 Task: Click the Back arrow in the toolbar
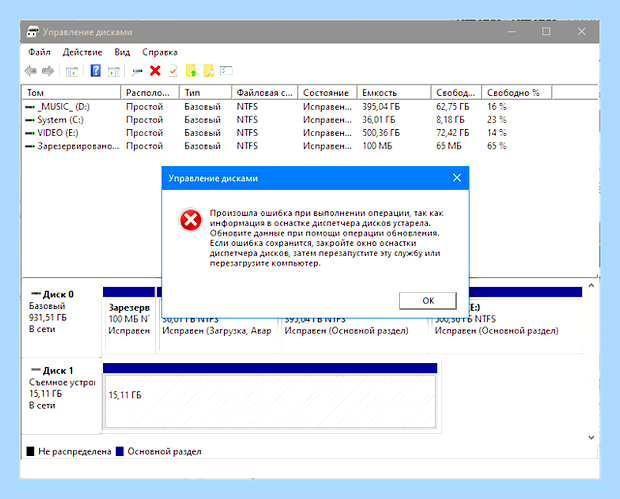(x=30, y=71)
